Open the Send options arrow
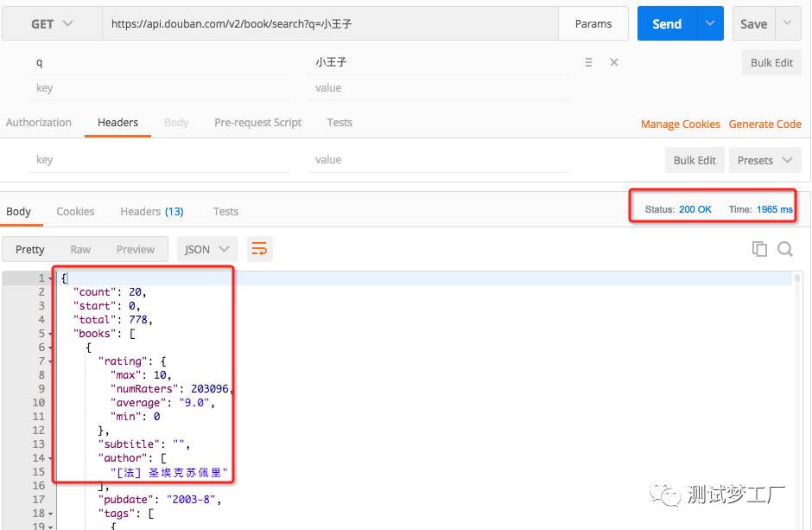The width and height of the screenshot is (812, 530). pyautogui.click(x=710, y=23)
